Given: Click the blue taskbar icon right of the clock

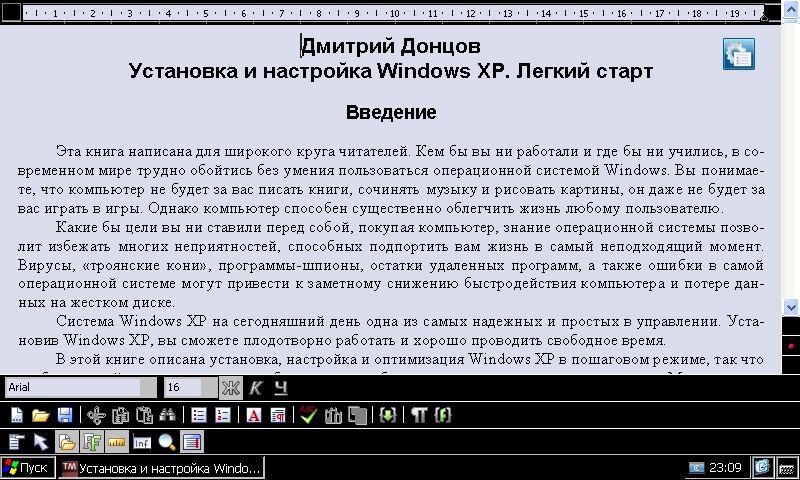Looking at the screenshot, I should pyautogui.click(x=762, y=467).
